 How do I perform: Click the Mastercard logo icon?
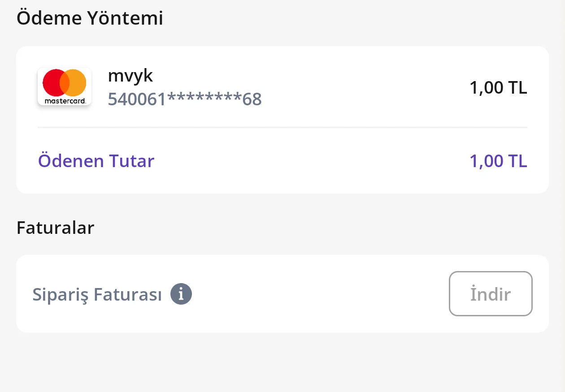[x=65, y=86]
